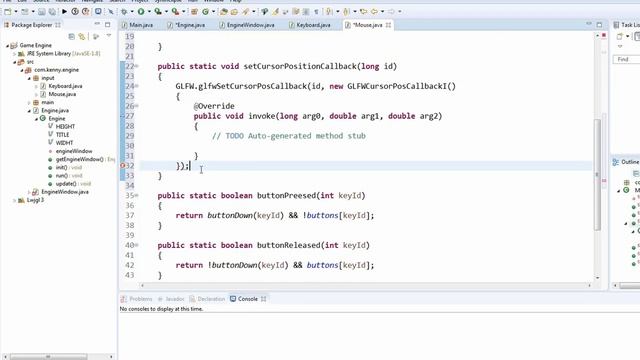This screenshot has height=360, width=640.
Task: Click the black Resume arrow toolbar icon
Action: point(64,11)
